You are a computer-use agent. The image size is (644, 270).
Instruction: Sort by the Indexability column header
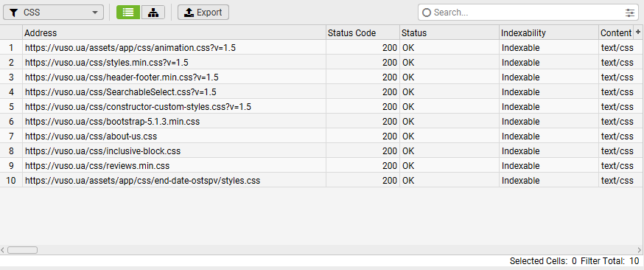549,33
